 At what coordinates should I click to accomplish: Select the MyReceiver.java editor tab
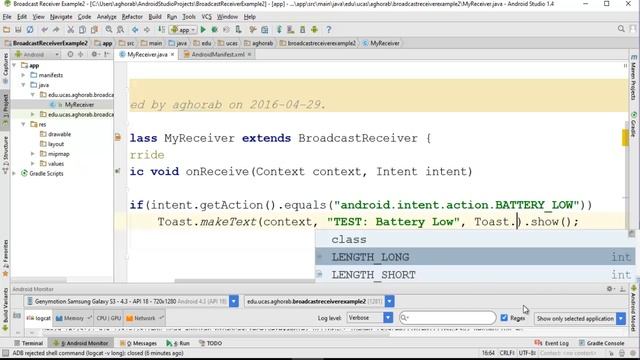click(147, 54)
